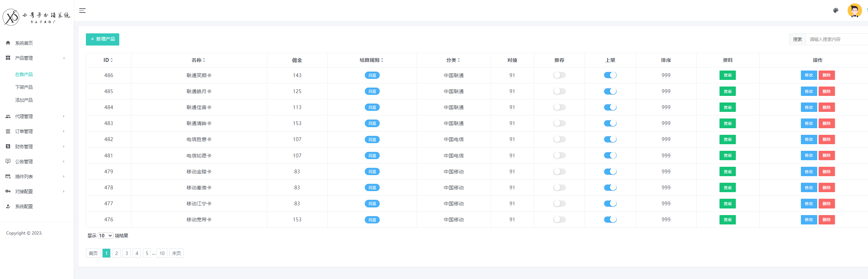Delete product 485 with the 删除 button
Screen dimensions: 868x279
click(x=827, y=91)
